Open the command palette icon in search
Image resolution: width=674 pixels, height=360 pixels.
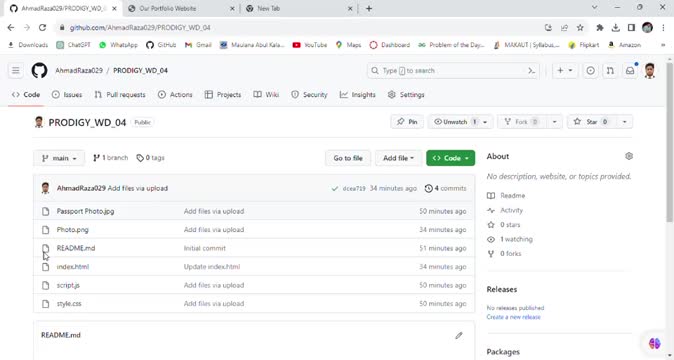[x=532, y=70]
